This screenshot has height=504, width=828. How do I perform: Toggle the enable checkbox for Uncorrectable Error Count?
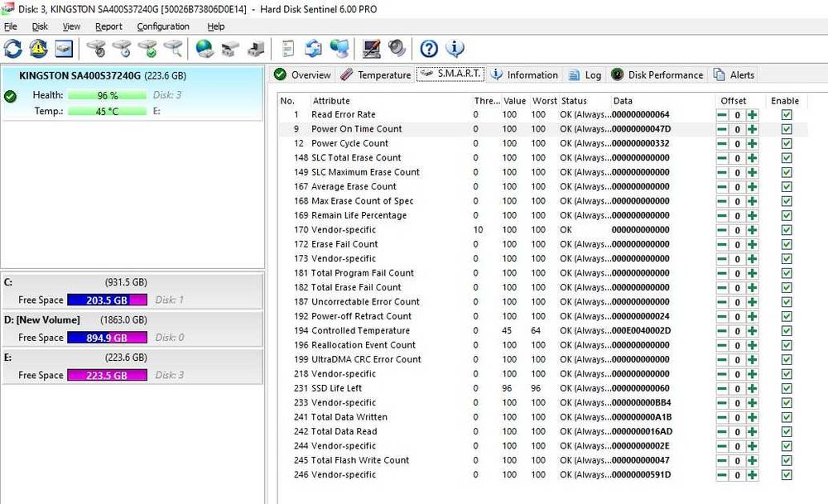[787, 302]
